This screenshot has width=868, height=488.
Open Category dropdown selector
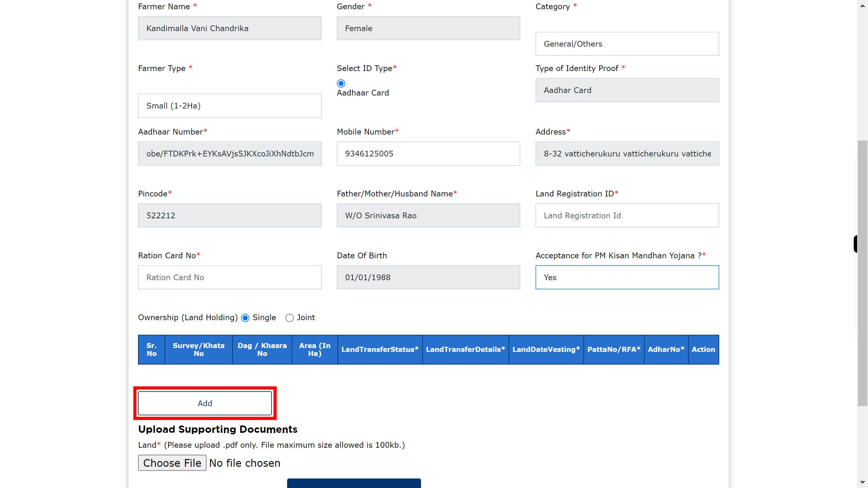pyautogui.click(x=627, y=43)
